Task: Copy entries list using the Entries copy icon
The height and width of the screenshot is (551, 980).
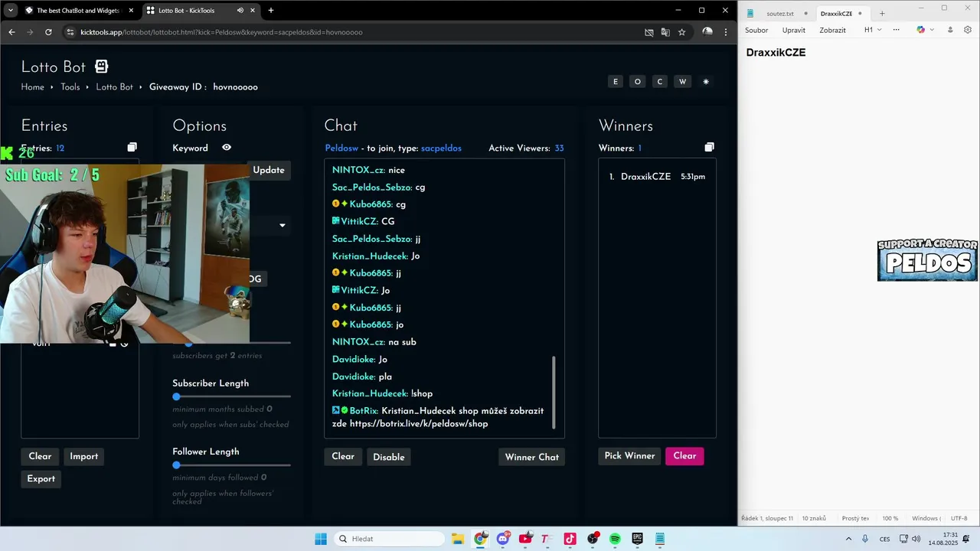Action: point(132,147)
